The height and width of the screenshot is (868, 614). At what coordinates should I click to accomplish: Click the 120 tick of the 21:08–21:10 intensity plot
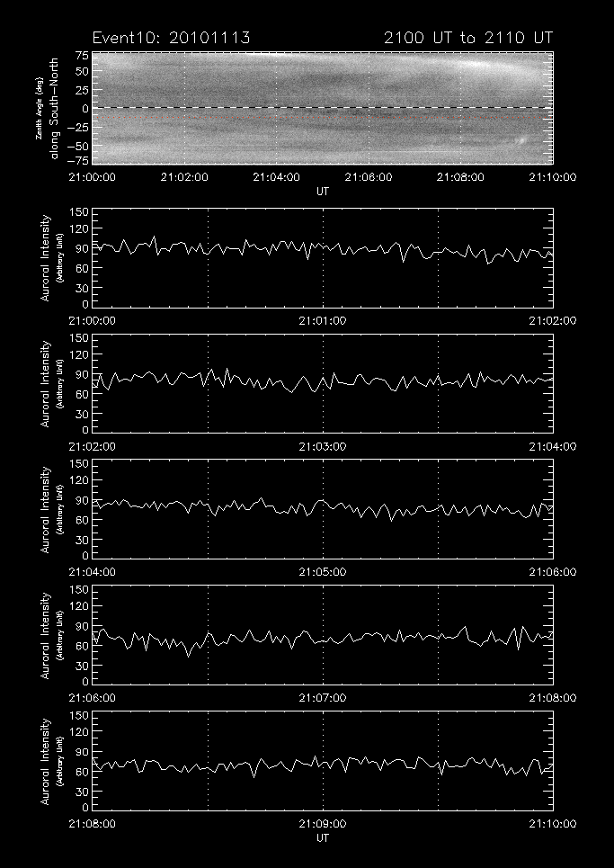click(78, 732)
